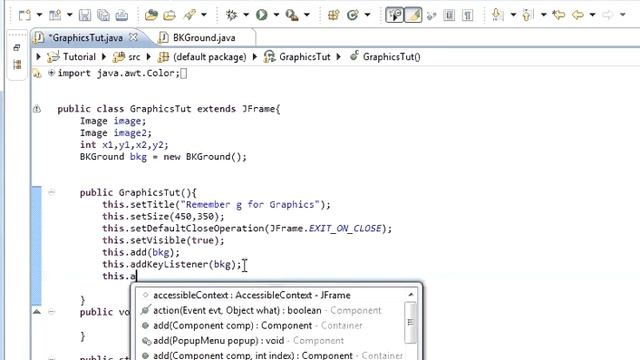640x360 pixels.
Task: Click the Search flashlight icon
Action: [x=189, y=15]
